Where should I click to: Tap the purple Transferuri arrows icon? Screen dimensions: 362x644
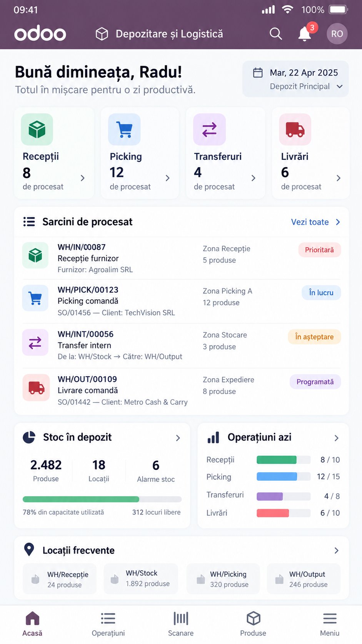(x=209, y=129)
